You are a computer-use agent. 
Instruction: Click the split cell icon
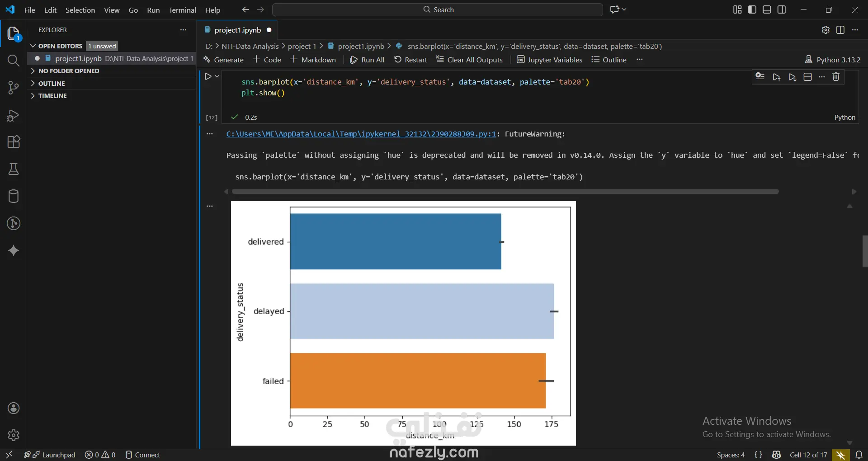[807, 77]
